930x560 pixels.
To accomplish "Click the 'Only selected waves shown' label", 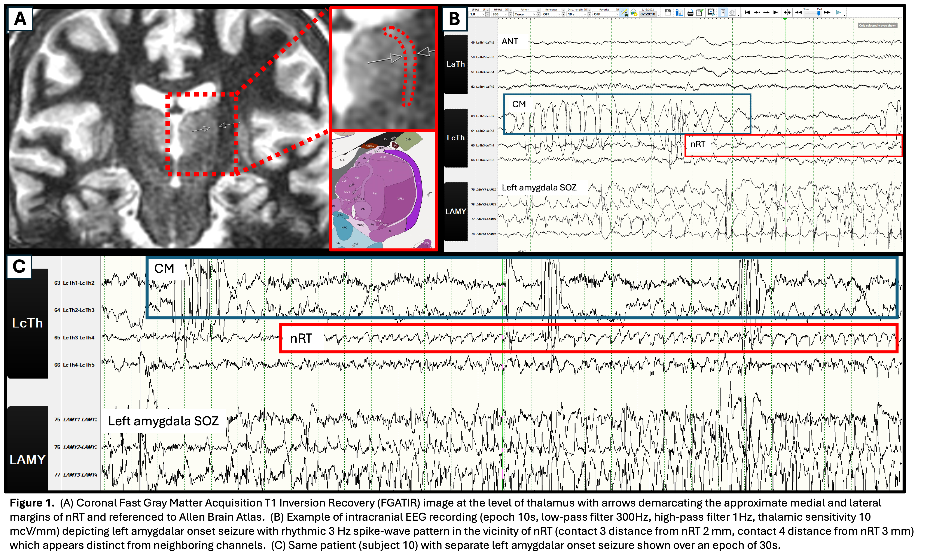I will [878, 25].
